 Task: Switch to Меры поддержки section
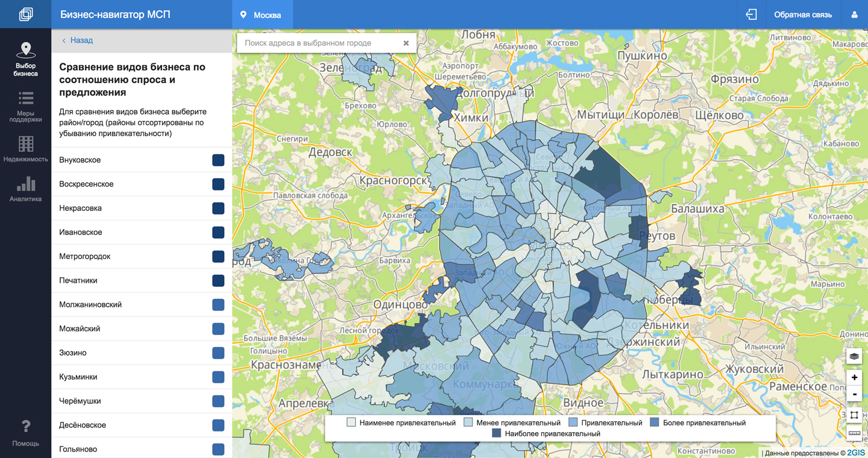(x=25, y=107)
